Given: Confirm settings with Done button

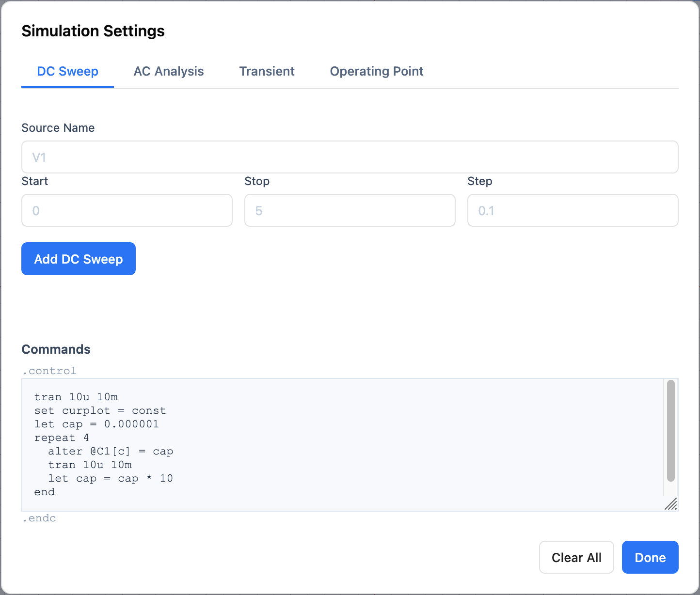Looking at the screenshot, I should tap(650, 557).
